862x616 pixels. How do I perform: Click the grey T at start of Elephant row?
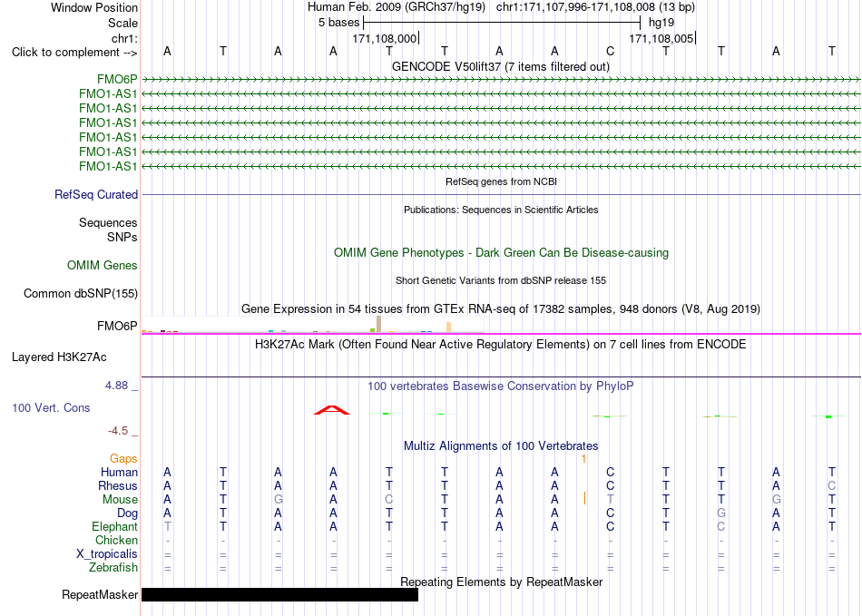tap(168, 526)
